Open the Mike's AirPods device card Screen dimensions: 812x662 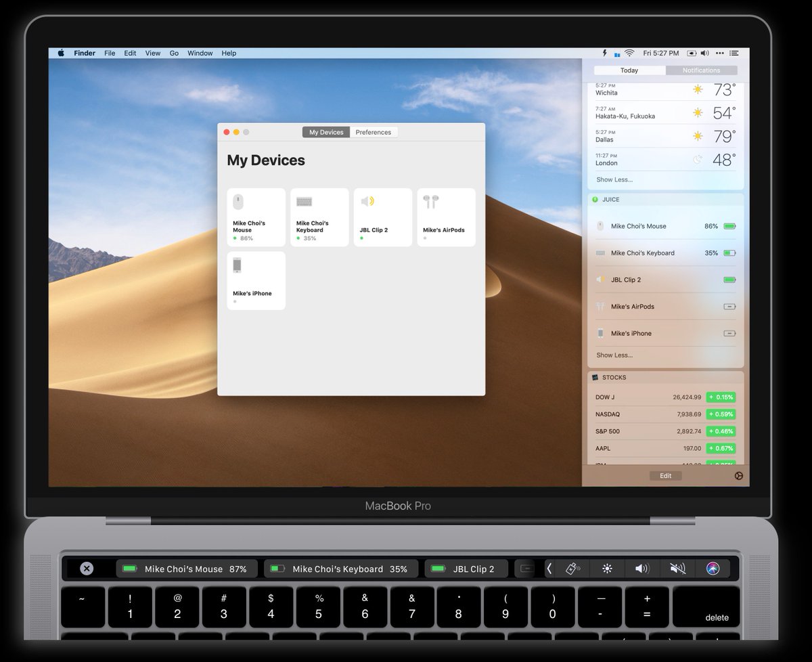446,217
